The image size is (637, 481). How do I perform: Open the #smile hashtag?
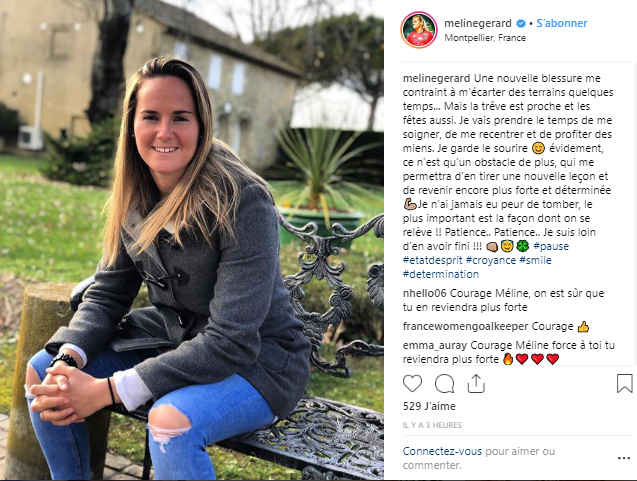(x=535, y=260)
